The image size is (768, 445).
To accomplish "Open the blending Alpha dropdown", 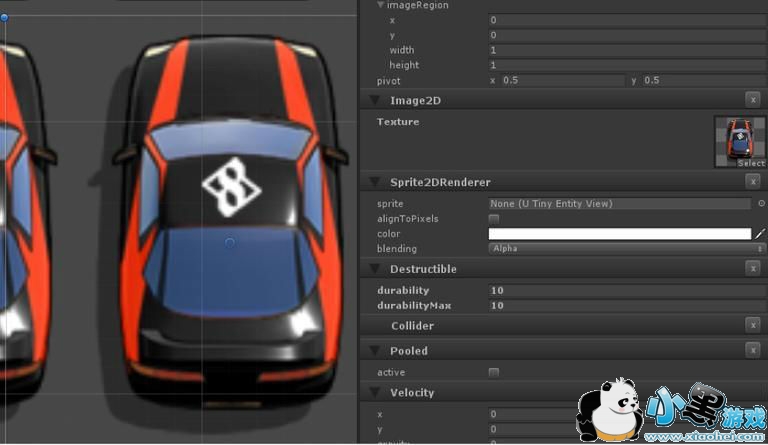I will point(627,249).
